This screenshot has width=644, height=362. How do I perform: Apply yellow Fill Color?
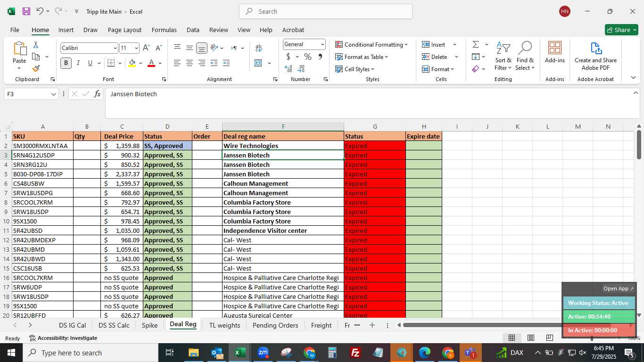point(132,63)
